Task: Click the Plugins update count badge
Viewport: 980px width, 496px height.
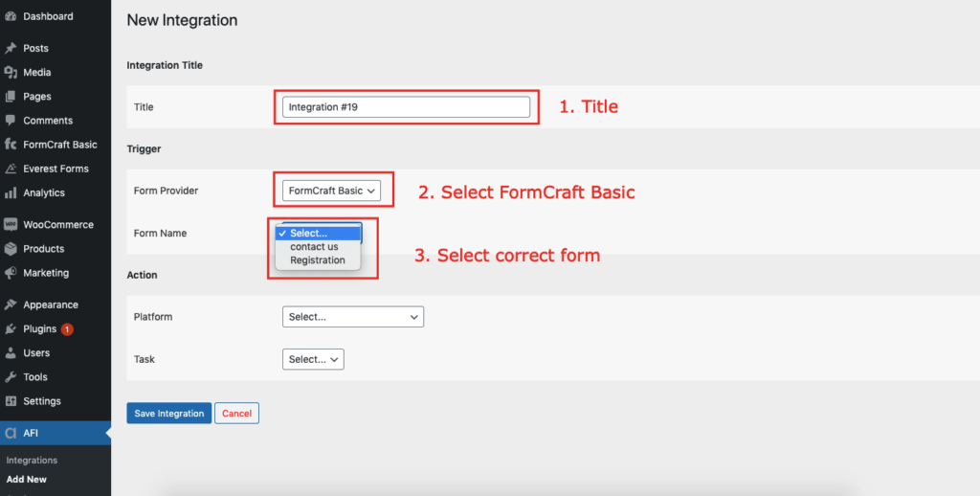Action: pyautogui.click(x=67, y=329)
